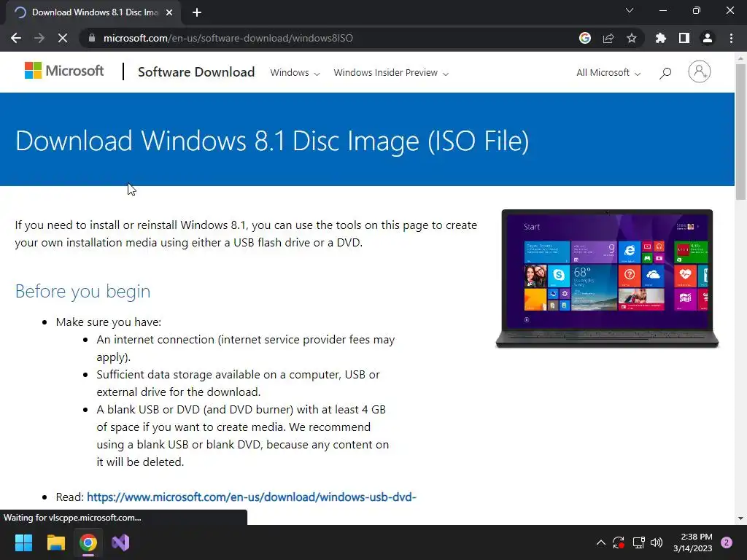
Task: Sign in with the account icon
Action: pyautogui.click(x=700, y=72)
